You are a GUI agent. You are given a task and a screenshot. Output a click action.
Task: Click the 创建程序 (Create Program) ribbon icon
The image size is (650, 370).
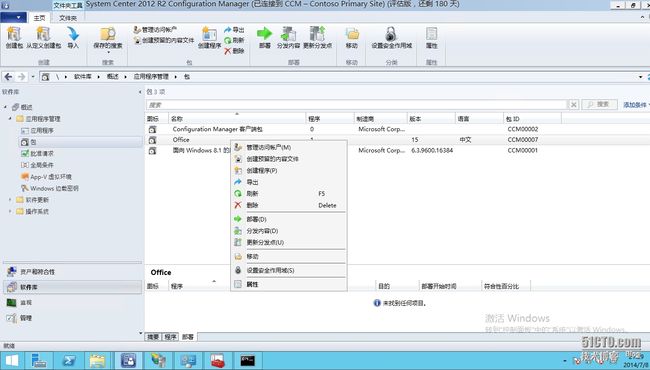coord(209,38)
